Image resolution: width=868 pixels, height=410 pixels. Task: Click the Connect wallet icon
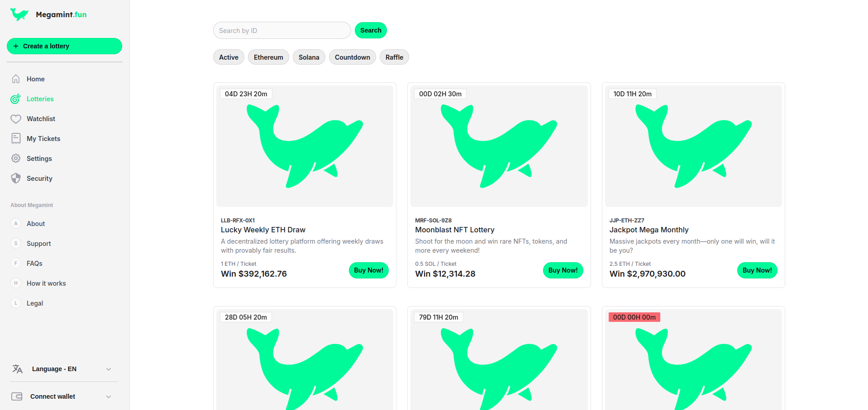17,396
